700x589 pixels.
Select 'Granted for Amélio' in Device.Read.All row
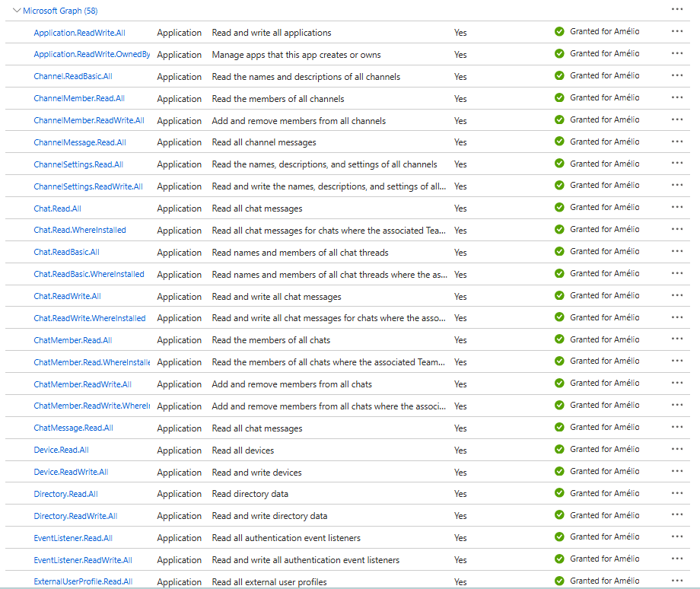(x=604, y=449)
